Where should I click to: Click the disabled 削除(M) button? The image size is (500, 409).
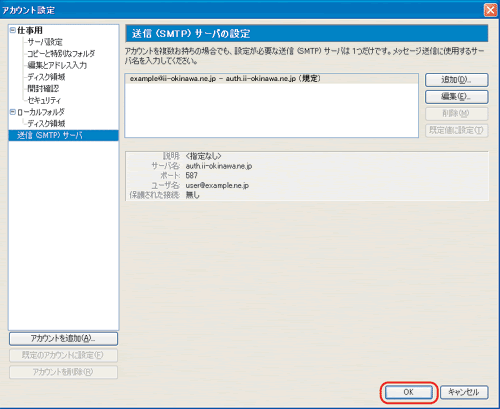(456, 113)
